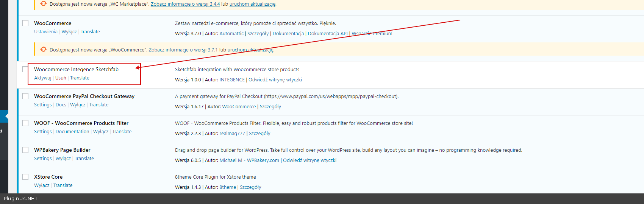Viewport: 644px width, 204px height.
Task: Tick the WooCommerce plugin checkbox
Action: point(25,23)
